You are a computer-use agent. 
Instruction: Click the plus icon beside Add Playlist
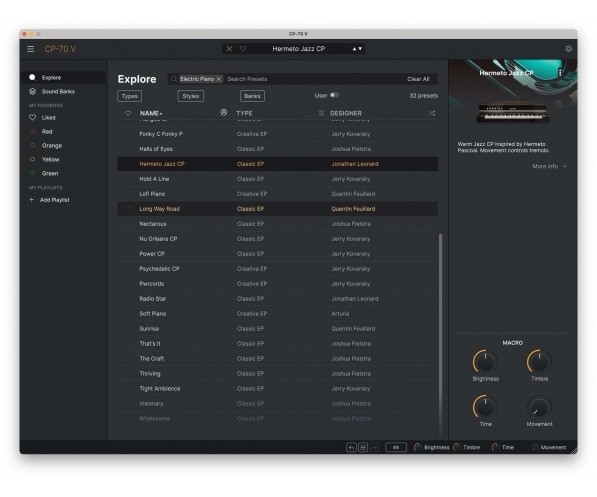point(32,200)
